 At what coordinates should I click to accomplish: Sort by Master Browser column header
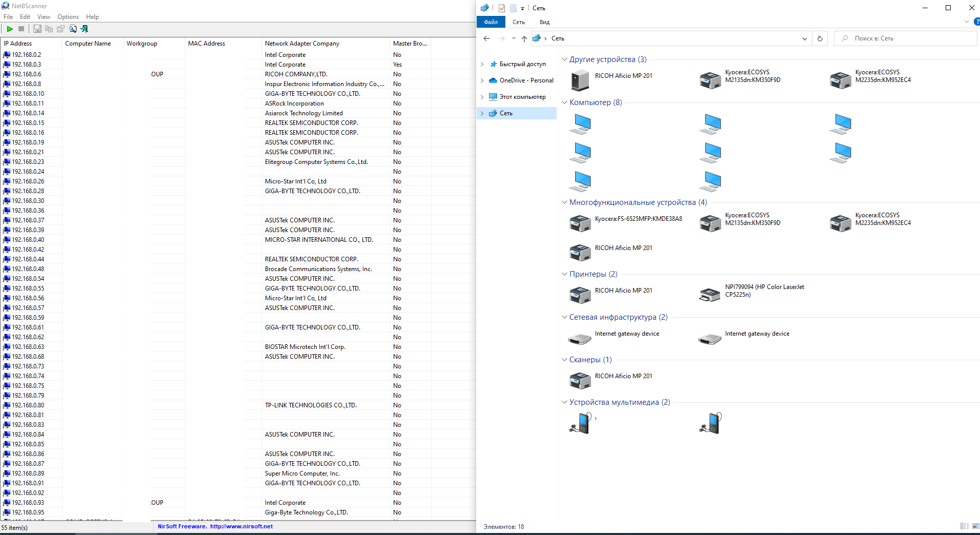click(x=410, y=44)
